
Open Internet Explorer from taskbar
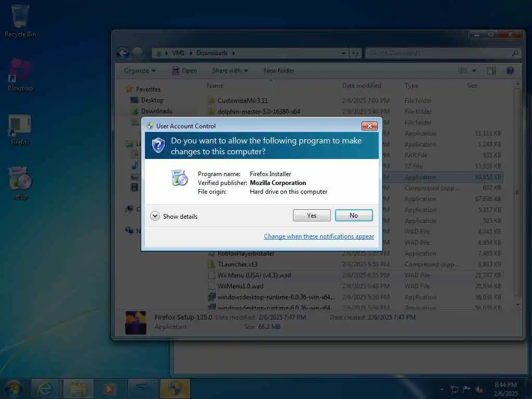point(45,389)
